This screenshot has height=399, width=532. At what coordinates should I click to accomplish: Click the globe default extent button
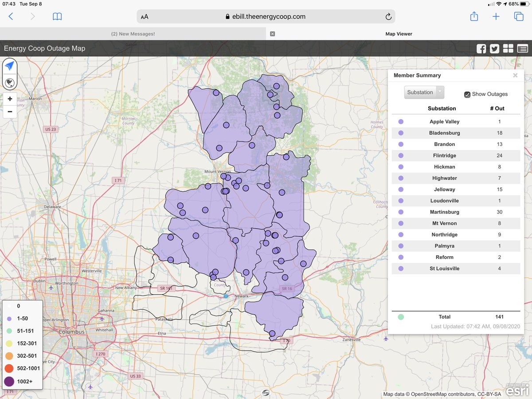10,83
